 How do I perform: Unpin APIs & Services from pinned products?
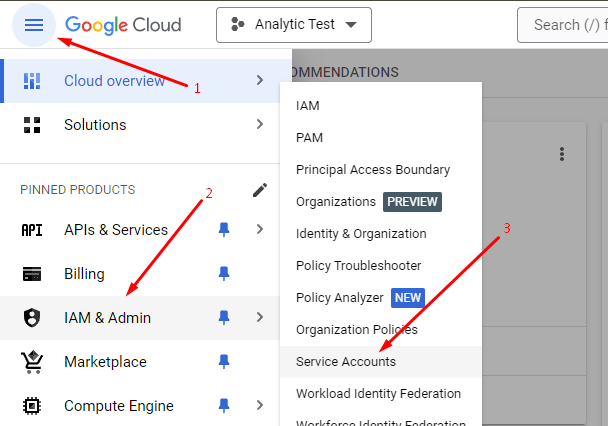[224, 229]
